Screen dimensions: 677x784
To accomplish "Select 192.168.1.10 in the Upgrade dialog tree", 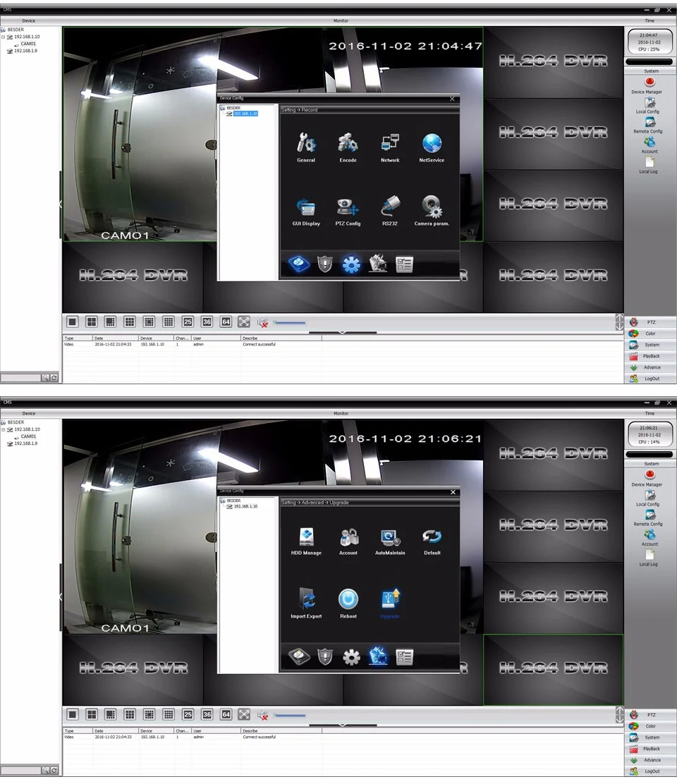I will click(245, 506).
